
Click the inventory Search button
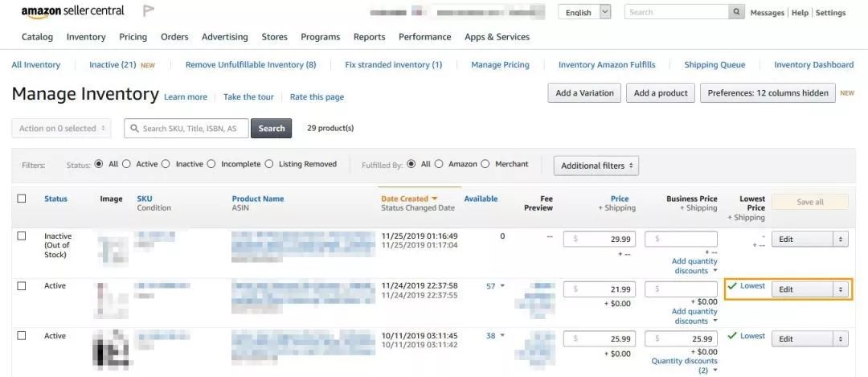pos(272,129)
